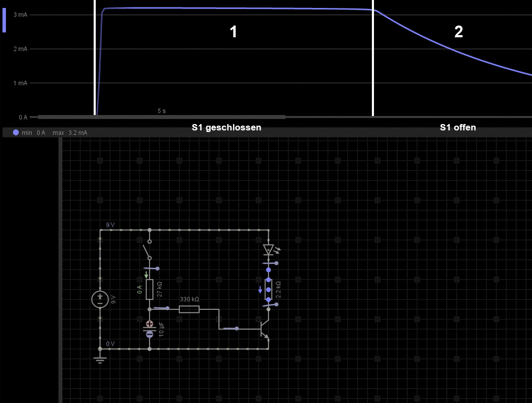Click the 'S1 offen' label
The width and height of the screenshot is (532, 403).
click(x=458, y=128)
